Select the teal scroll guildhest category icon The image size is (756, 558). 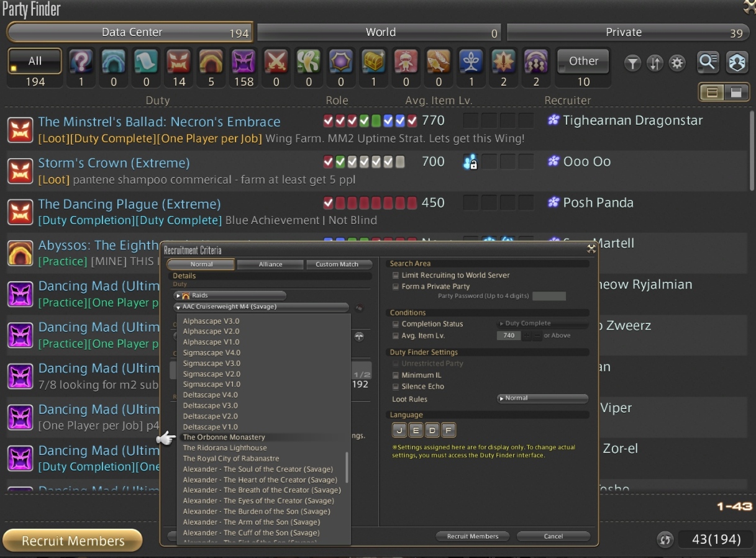[146, 61]
